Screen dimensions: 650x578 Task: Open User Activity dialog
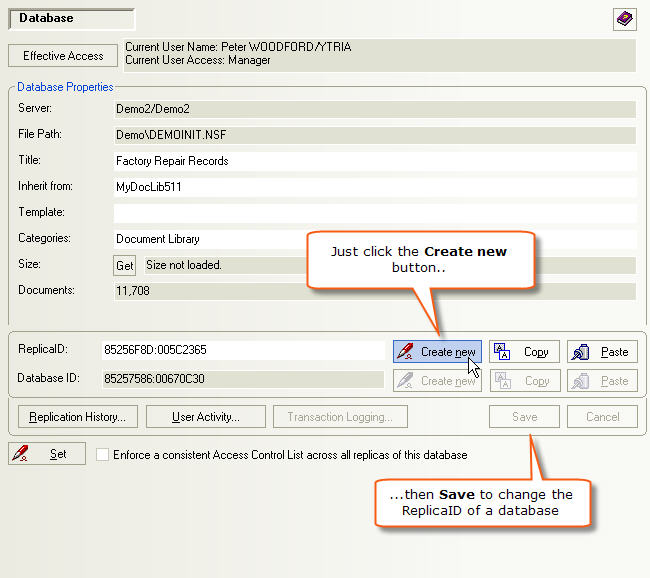[x=206, y=417]
